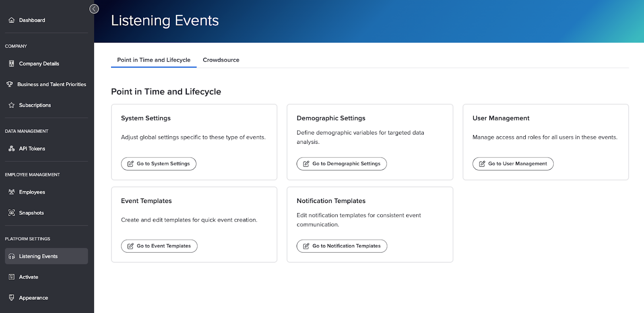Click the COMPANY section label
This screenshot has height=313, width=644.
16,46
